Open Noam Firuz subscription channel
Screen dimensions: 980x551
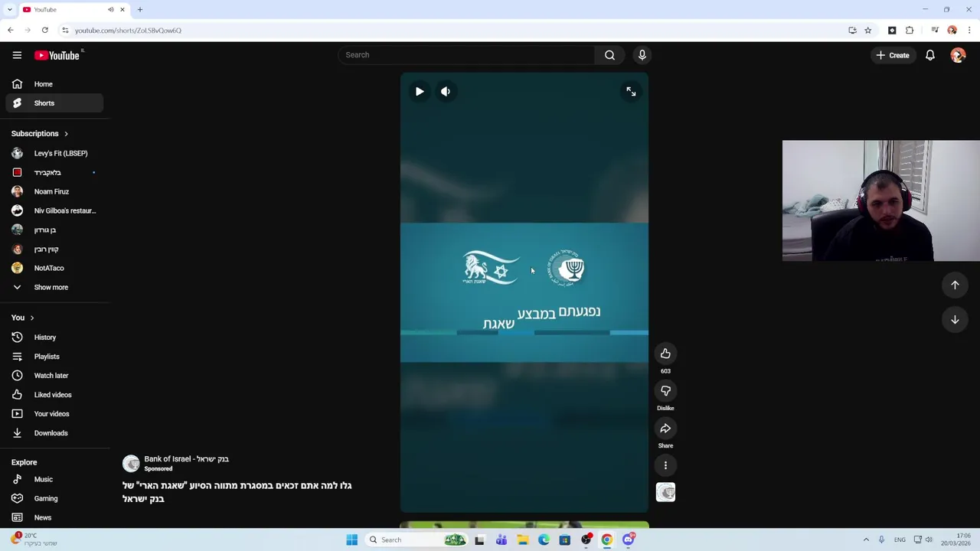(54, 191)
